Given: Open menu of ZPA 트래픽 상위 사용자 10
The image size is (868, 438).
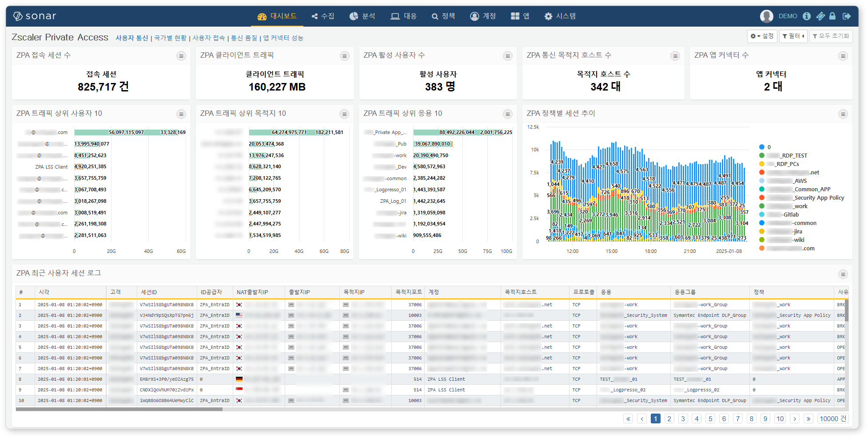Looking at the screenshot, I should pyautogui.click(x=181, y=114).
